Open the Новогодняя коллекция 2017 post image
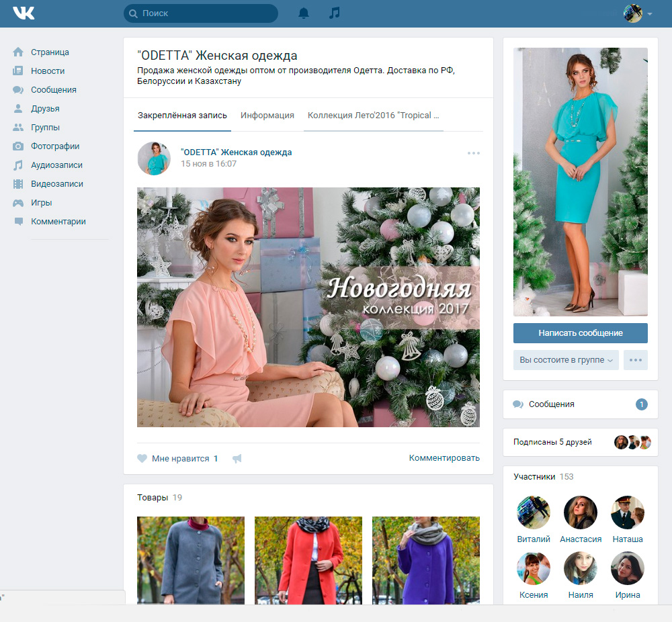The image size is (672, 622). pos(308,307)
